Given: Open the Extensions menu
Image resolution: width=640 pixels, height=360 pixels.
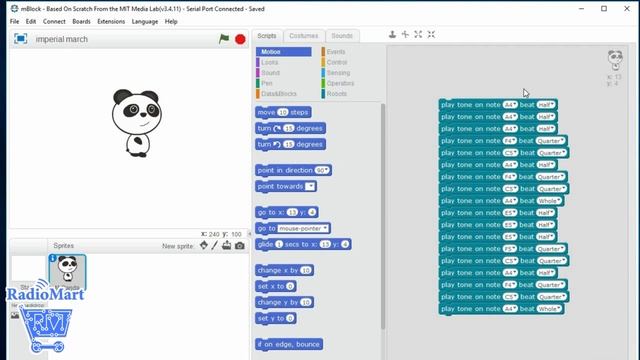Looking at the screenshot, I should 111,21.
